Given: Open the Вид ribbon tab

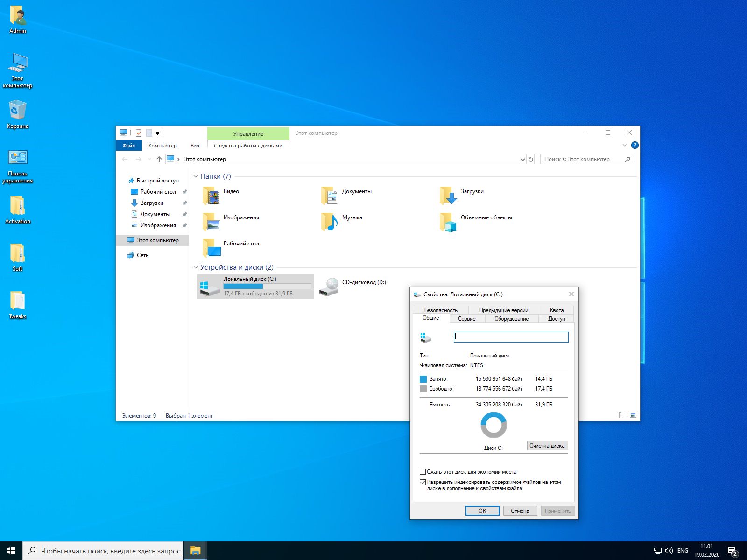Looking at the screenshot, I should (195, 146).
